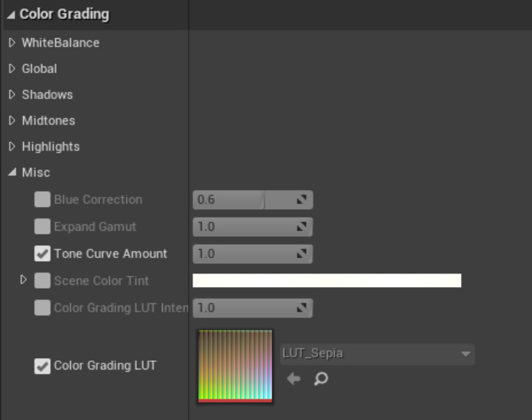Click spin arrow in Color Grading LUT Intensity field
The height and width of the screenshot is (420, 532).
tap(302, 309)
